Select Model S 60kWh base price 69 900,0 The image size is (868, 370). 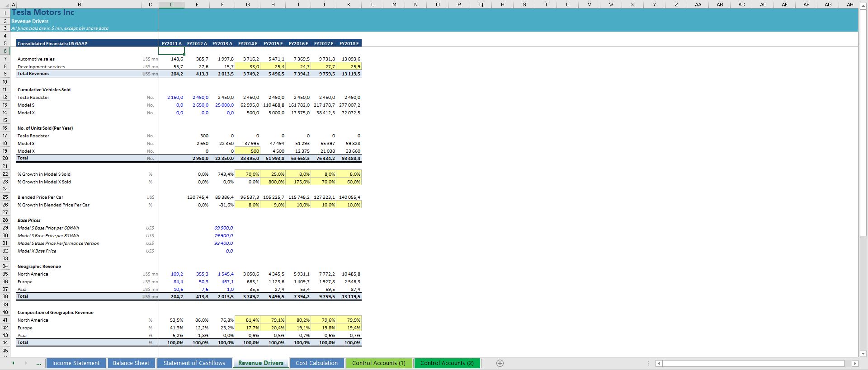(222, 228)
